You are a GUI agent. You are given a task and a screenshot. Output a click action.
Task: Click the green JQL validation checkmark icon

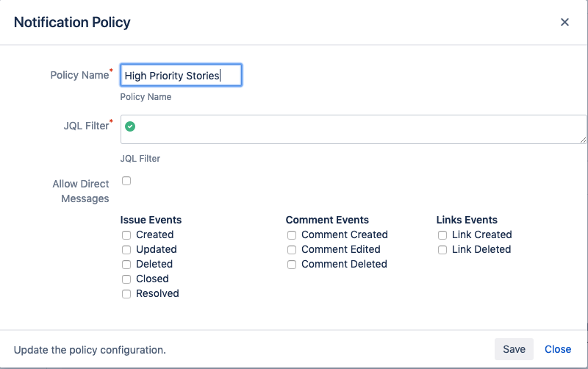(x=130, y=126)
